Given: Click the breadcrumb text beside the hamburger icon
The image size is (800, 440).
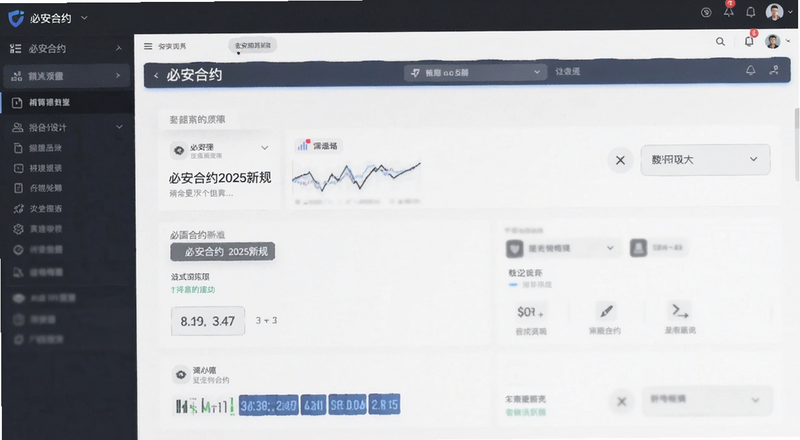Looking at the screenshot, I should (172, 46).
